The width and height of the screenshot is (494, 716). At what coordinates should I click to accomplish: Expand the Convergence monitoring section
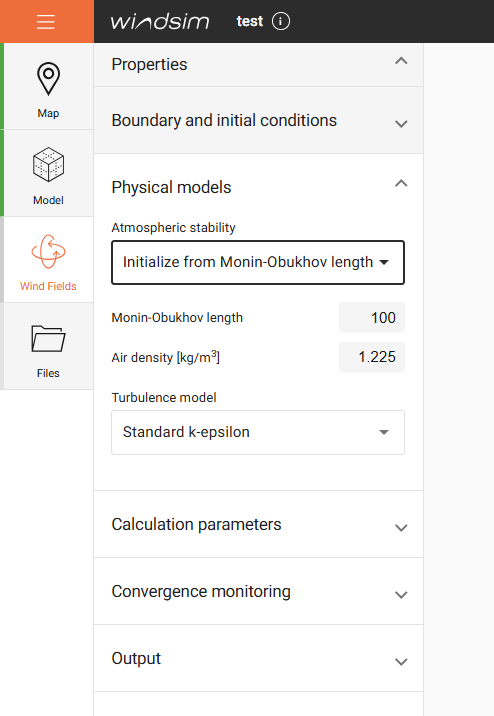point(258,591)
